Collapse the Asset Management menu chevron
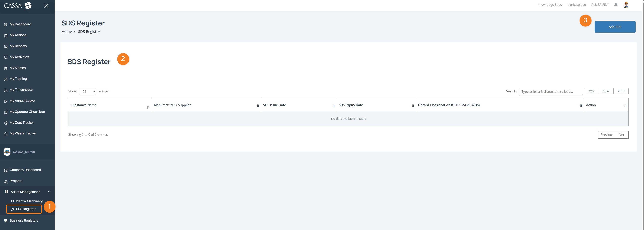The width and height of the screenshot is (644, 230). coord(49,192)
